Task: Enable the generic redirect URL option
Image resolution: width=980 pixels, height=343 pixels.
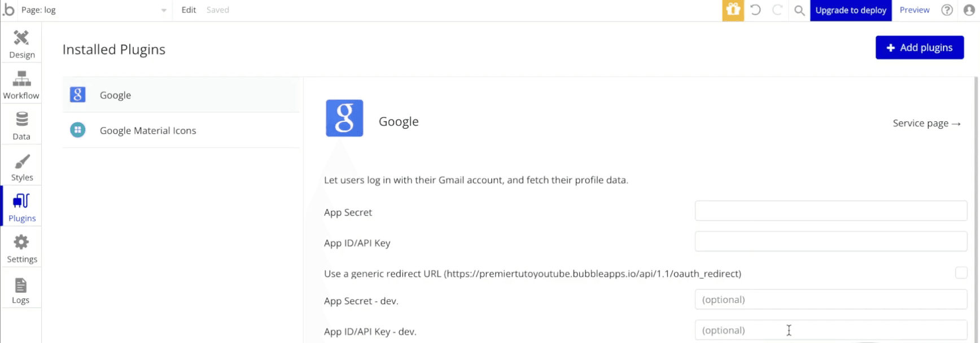Action: pyautogui.click(x=961, y=272)
